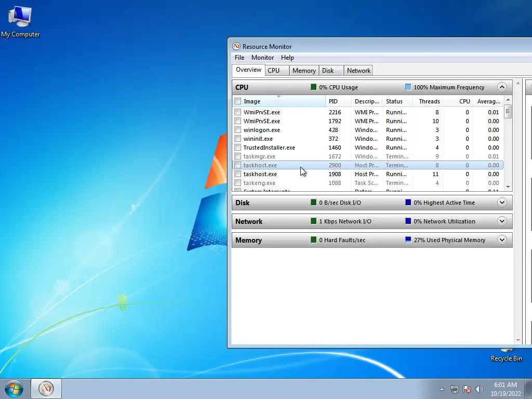Sort by the Threads column header
Viewport: 532px width, 399px height.
(x=428, y=101)
